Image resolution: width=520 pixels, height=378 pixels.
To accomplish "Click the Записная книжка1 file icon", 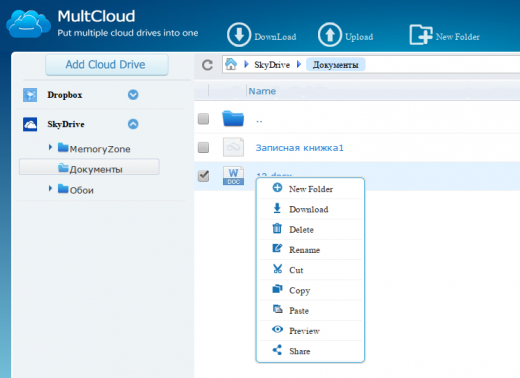I will click(x=233, y=147).
